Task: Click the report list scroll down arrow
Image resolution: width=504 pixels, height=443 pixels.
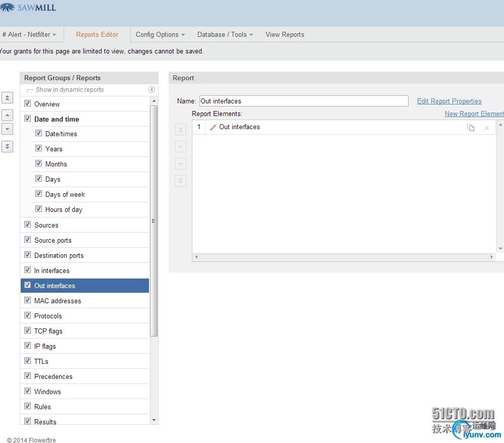Action: pos(154,420)
